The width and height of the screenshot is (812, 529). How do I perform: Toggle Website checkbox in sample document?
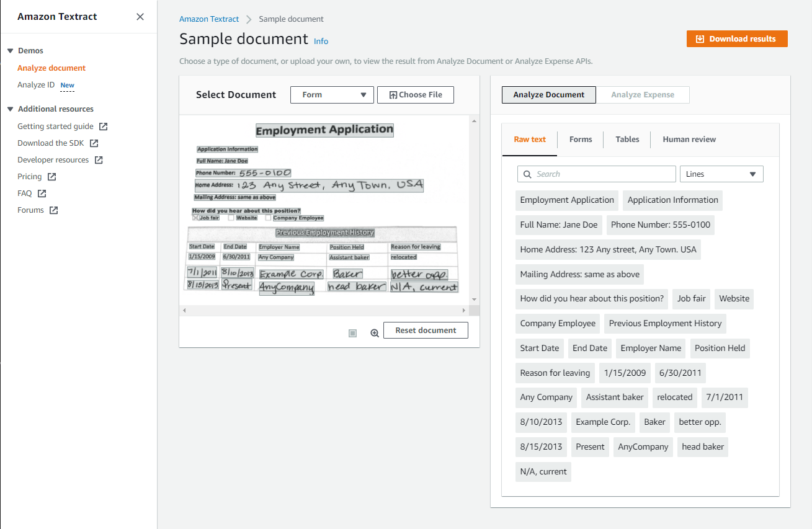coord(231,218)
